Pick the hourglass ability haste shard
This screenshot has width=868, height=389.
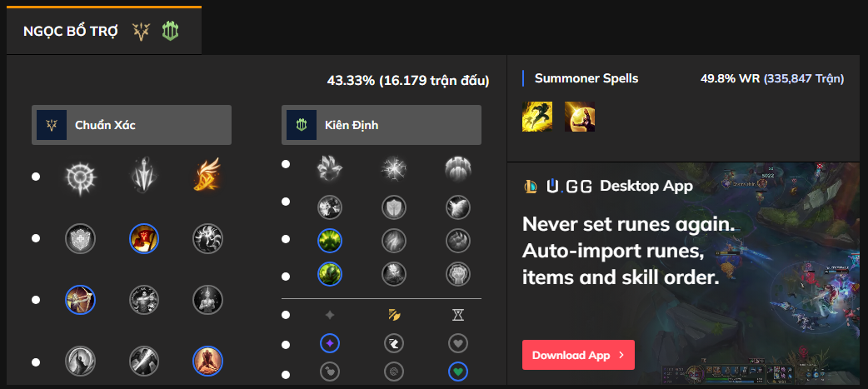(457, 315)
